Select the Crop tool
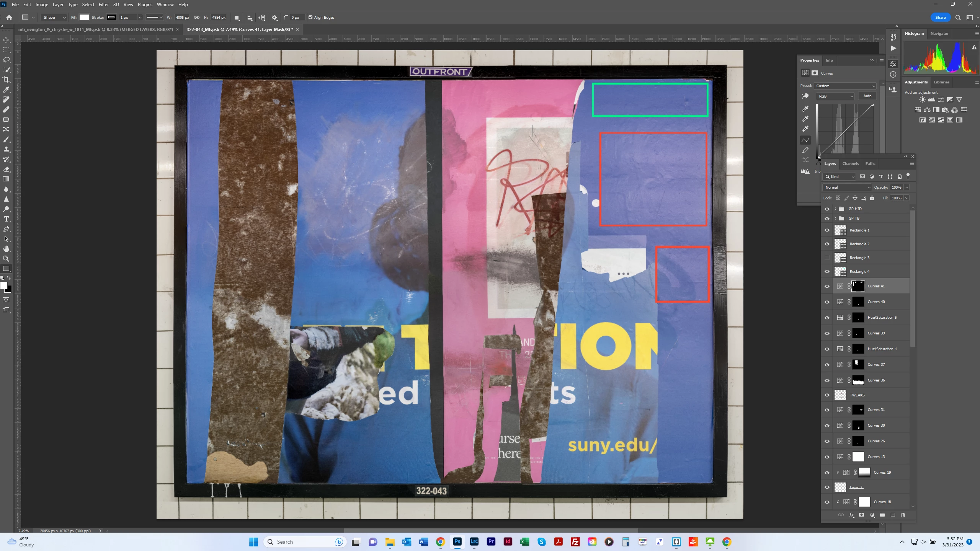980x551 pixels. 6,80
